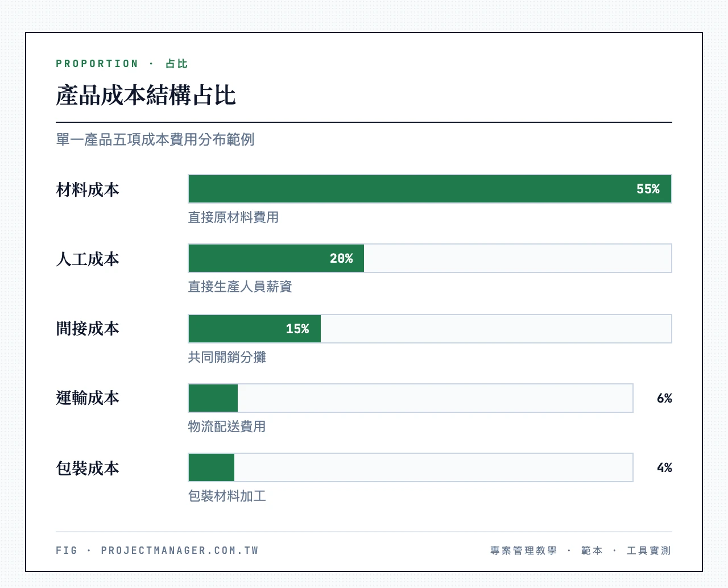Screen dimensions: 728x588
Task: Click the 運輸成本 green bar fill
Action: point(213,398)
